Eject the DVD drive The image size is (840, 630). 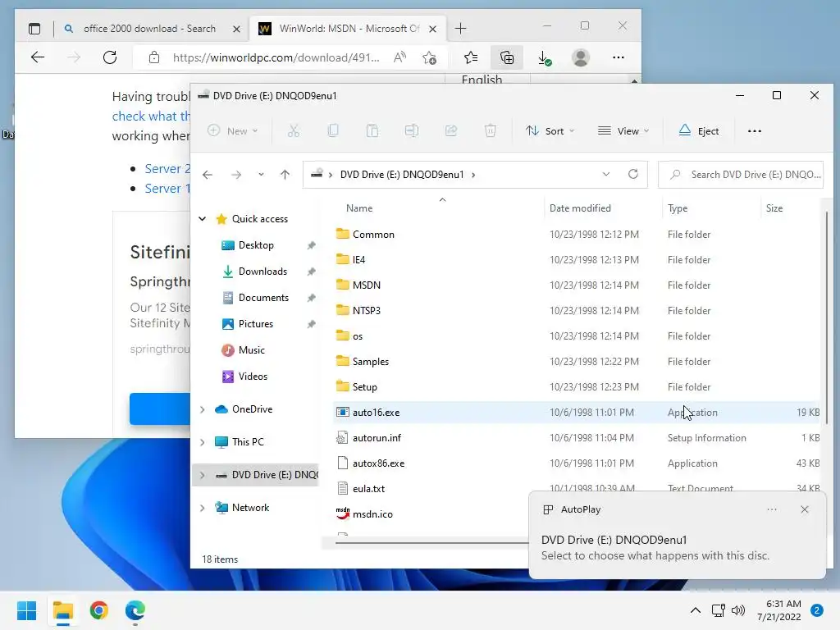click(699, 130)
